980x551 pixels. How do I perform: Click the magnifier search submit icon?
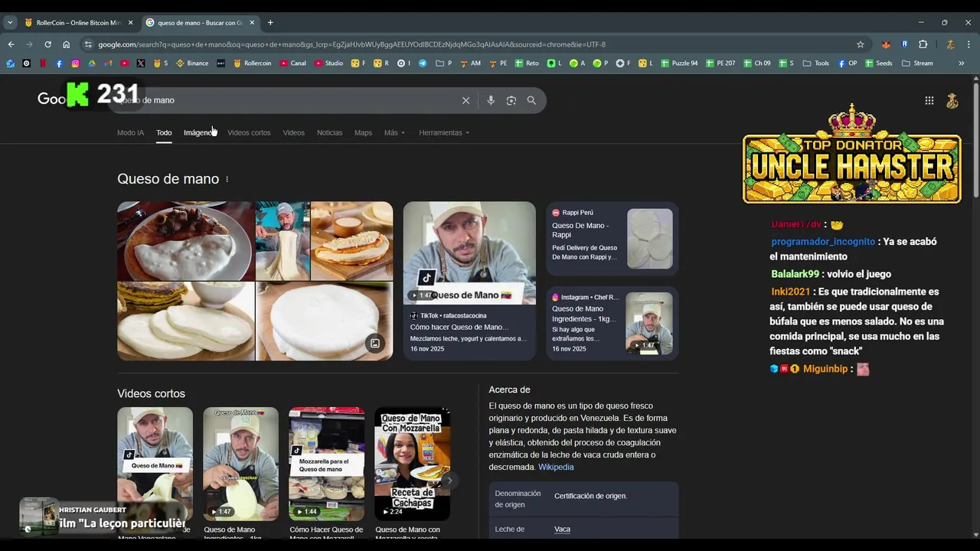(531, 100)
